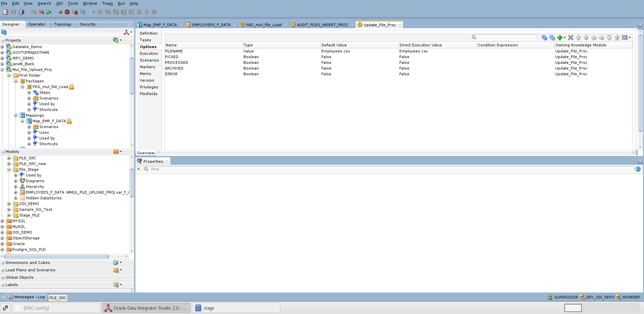Select the FILENAME option row name
The image size is (644, 314).
[x=174, y=51]
